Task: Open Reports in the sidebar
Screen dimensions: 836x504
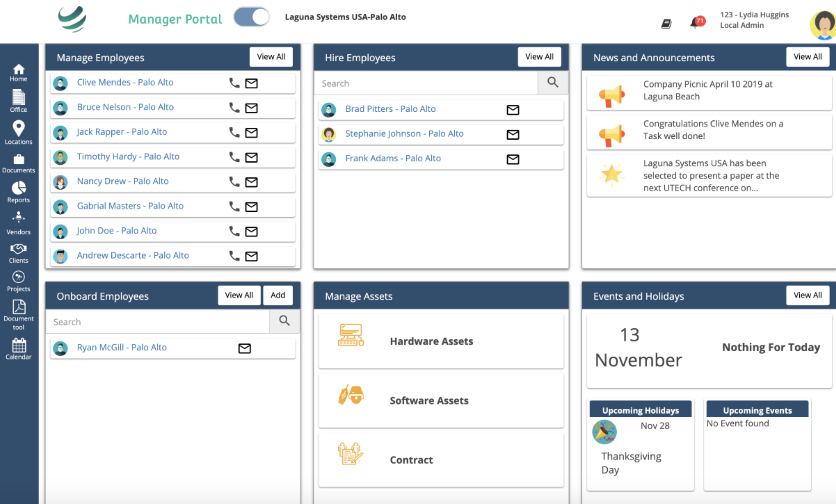Action: coord(19,192)
